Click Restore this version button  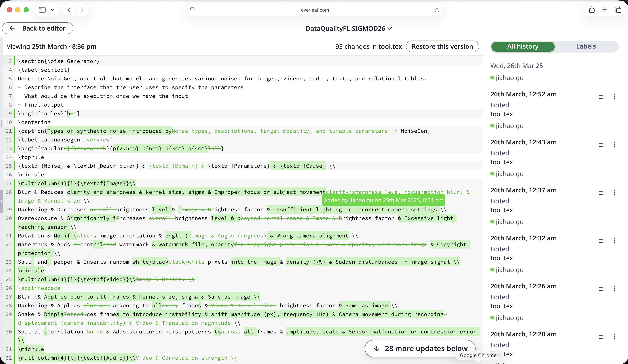click(x=442, y=46)
